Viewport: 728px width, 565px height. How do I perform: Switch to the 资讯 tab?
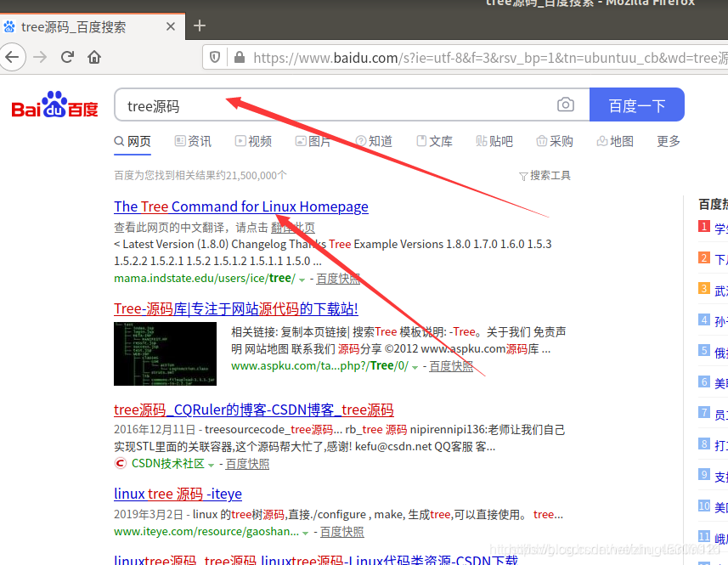[x=193, y=141]
